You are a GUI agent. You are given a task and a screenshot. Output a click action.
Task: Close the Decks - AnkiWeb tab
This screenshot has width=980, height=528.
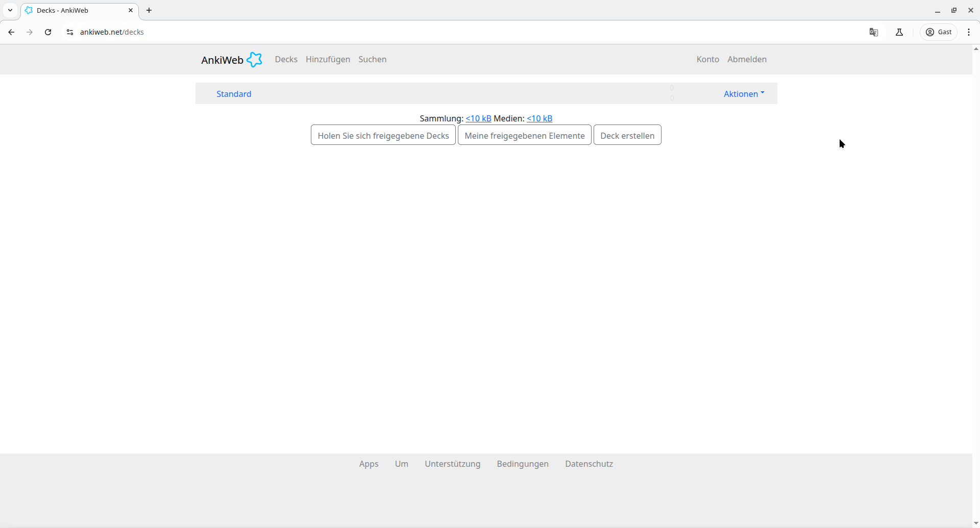click(131, 10)
